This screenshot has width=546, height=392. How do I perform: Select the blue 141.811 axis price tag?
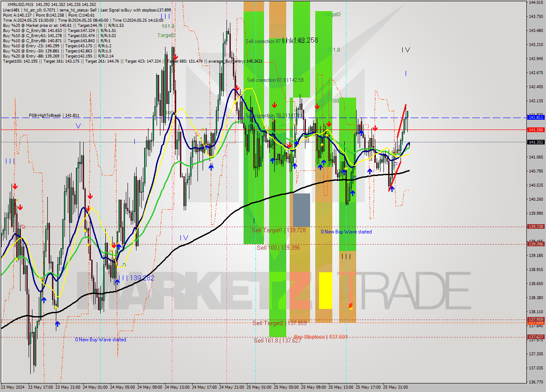[536, 117]
